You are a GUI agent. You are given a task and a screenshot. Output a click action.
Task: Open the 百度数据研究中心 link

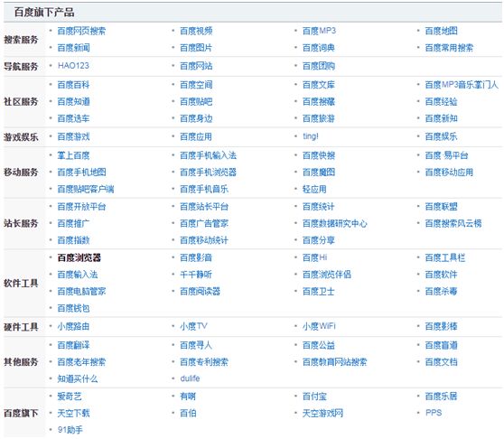pos(335,223)
